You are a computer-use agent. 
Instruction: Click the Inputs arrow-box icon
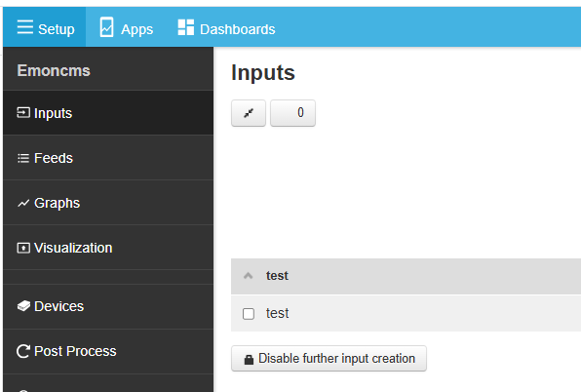click(x=23, y=112)
